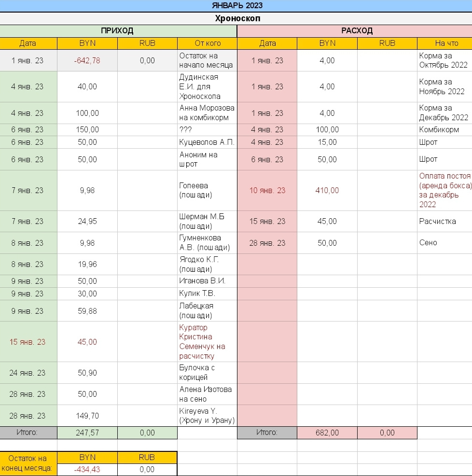
Task: Click the Куцеволов А.П. cell
Action: pyautogui.click(x=207, y=142)
